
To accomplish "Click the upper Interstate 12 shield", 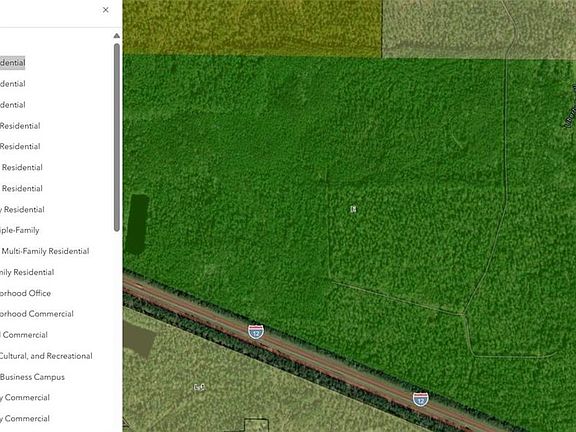I will point(256,332).
